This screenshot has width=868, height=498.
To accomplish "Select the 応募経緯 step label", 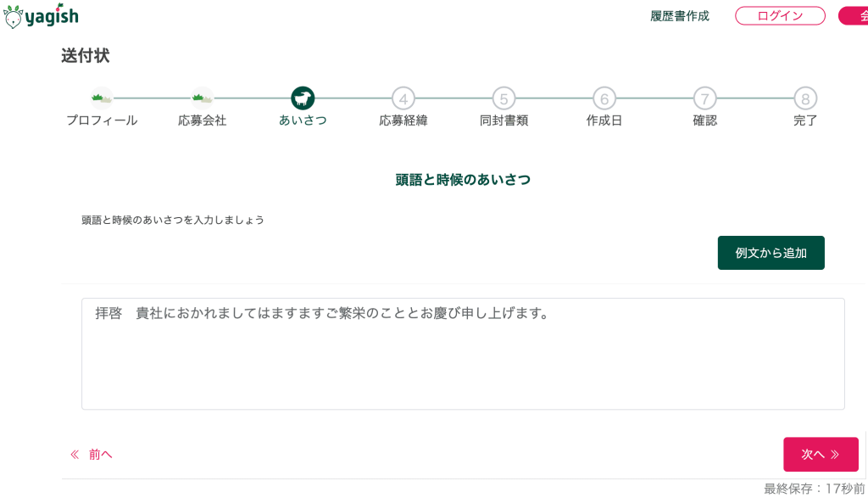I will 403,120.
